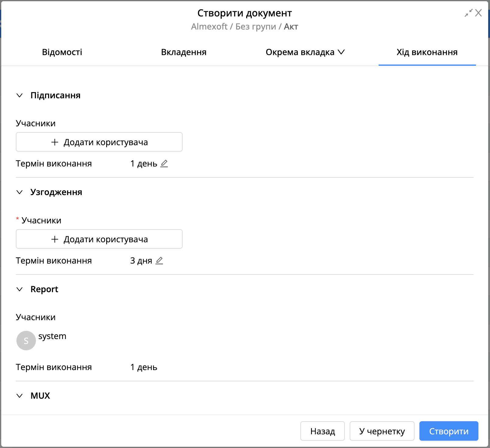Click the system user avatar
The width and height of the screenshot is (490, 448).
(x=26, y=341)
